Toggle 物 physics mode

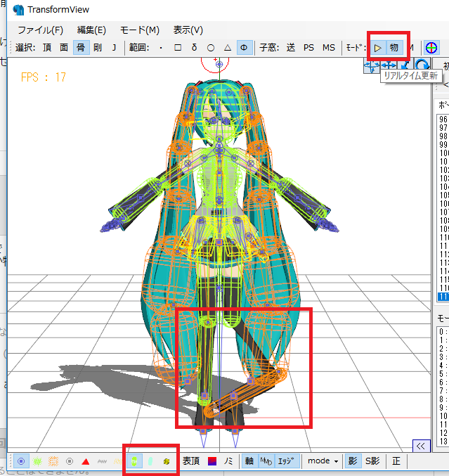click(394, 48)
